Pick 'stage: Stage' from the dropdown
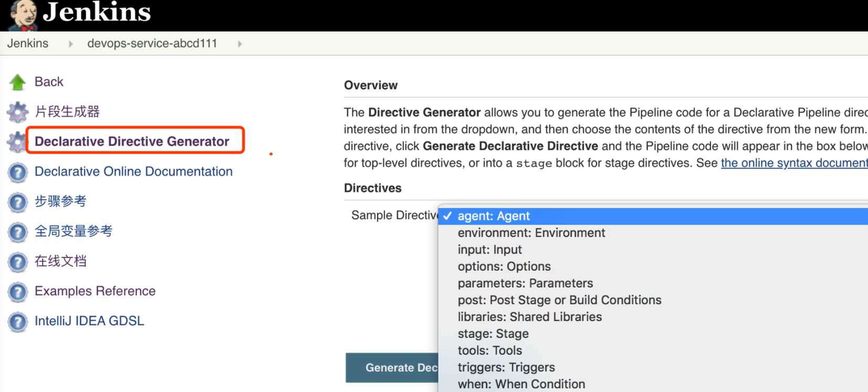868x392 pixels. [653, 334]
